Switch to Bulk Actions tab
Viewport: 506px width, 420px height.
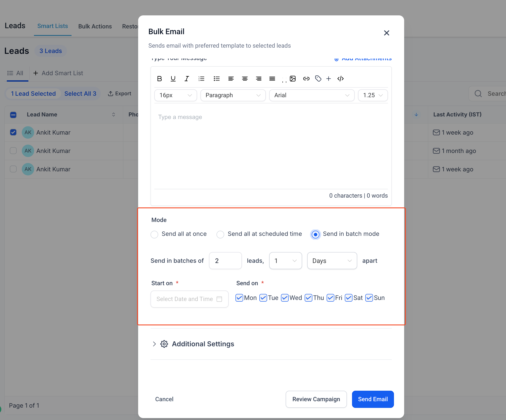pos(95,26)
